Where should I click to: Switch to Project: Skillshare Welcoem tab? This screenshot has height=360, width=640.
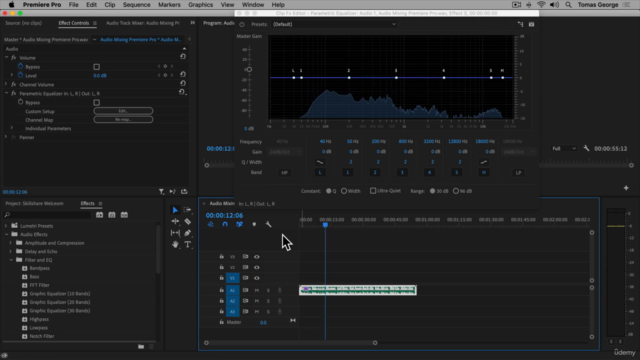(34, 203)
